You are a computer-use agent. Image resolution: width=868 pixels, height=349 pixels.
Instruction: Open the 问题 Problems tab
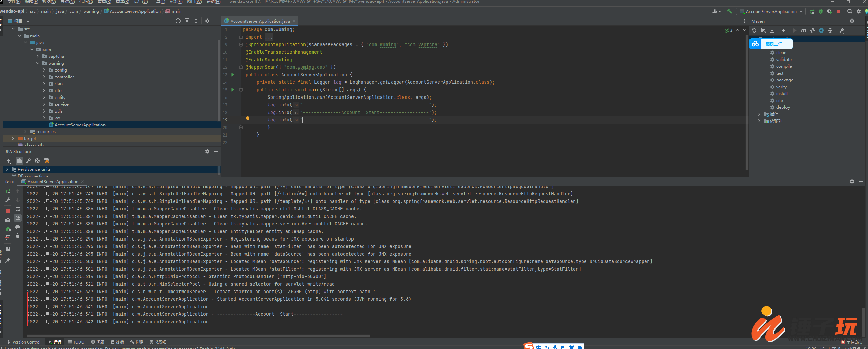click(98, 342)
